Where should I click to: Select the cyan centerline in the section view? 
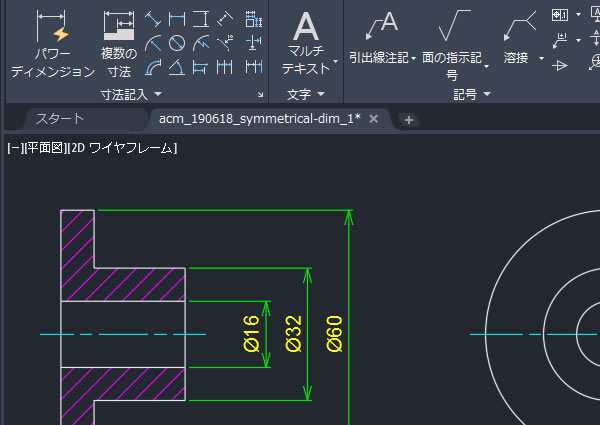tap(123, 334)
